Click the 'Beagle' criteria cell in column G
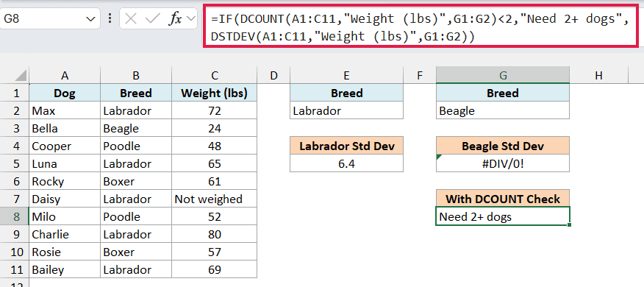The height and width of the screenshot is (287, 644). [x=503, y=110]
